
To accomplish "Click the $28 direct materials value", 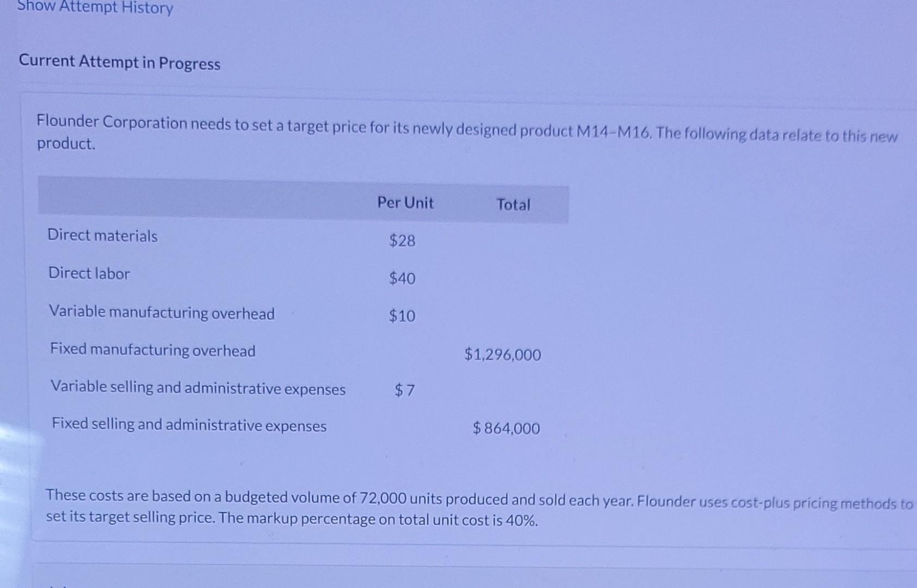I will click(x=402, y=240).
